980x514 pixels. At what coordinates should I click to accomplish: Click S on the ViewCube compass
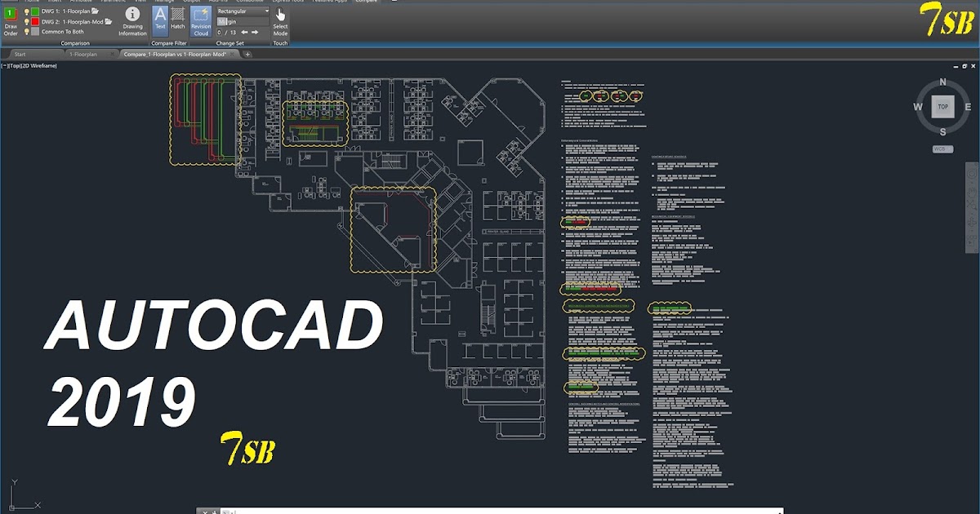point(942,131)
